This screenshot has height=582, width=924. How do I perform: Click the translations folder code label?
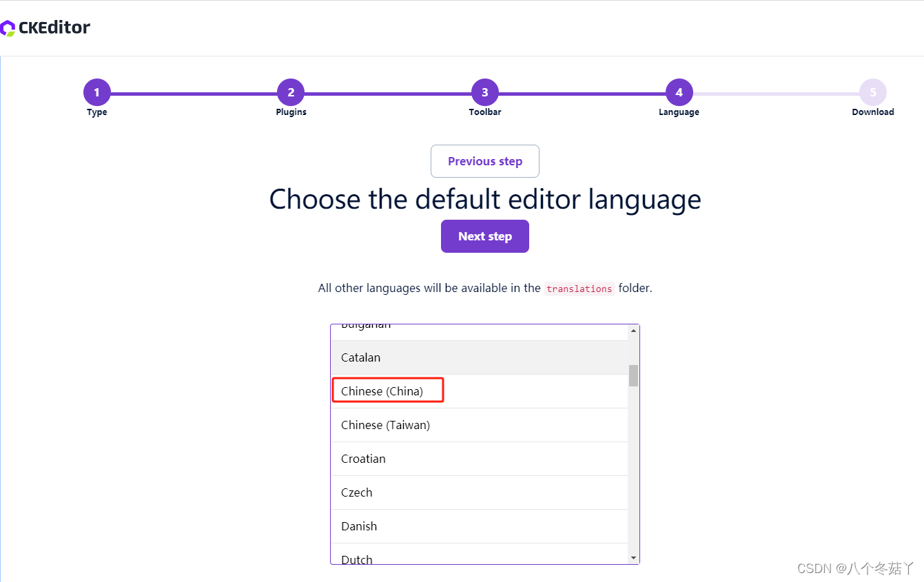pos(579,289)
